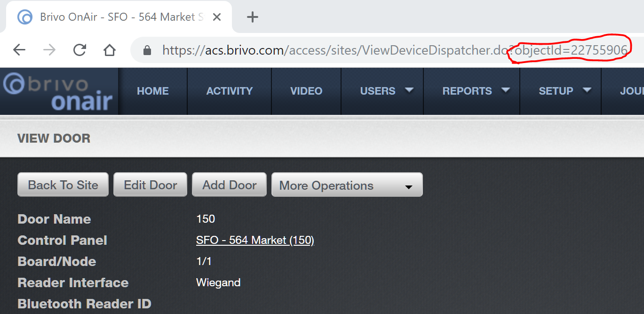Click the Reader Interface label
Screen dimensions: 644x314
point(73,282)
